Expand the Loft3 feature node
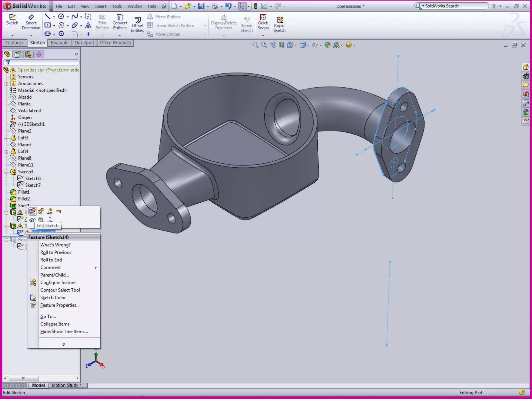Image resolution: width=532 pixels, height=399 pixels. [x=6, y=138]
